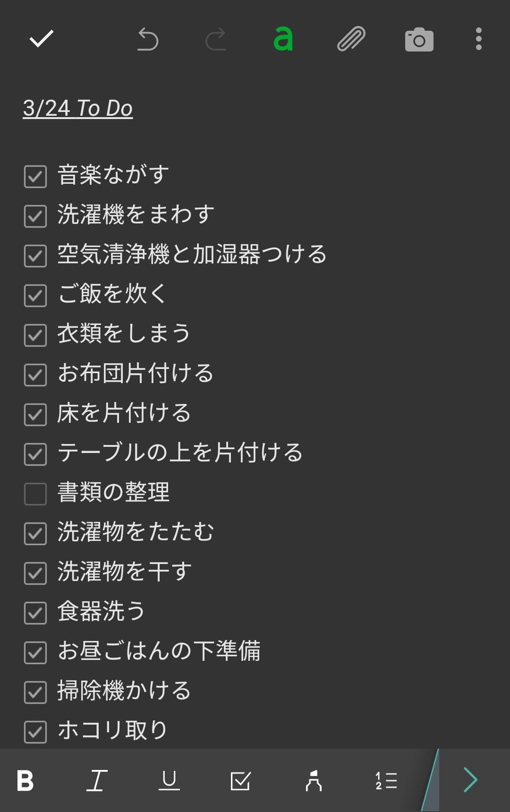Uncheck the 音楽ながす checkbox

click(35, 177)
